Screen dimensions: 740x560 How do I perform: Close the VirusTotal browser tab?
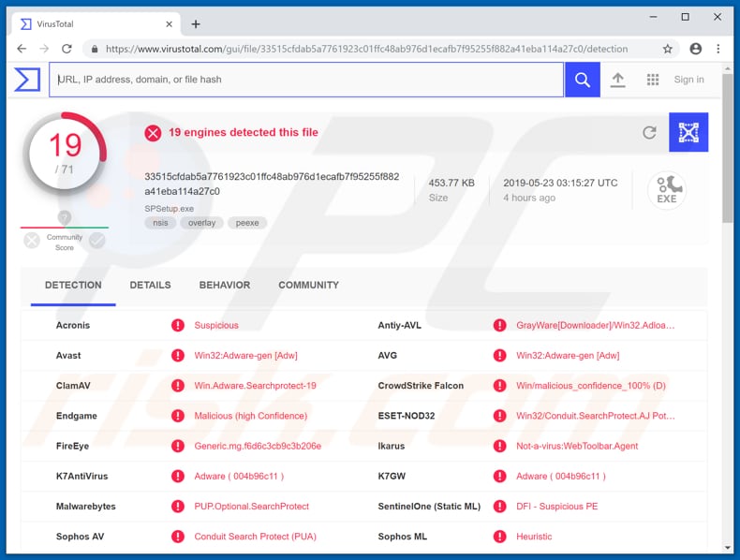(169, 24)
